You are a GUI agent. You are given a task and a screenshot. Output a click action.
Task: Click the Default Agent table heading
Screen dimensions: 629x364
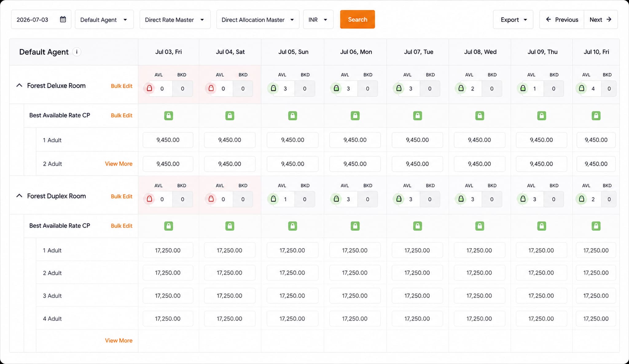[44, 52]
